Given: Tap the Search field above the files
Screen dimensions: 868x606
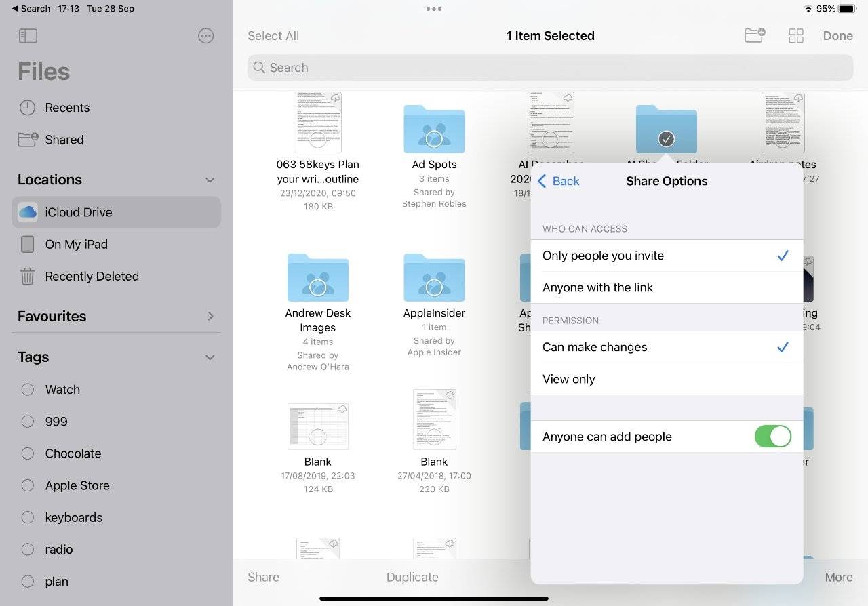Looking at the screenshot, I should coord(550,67).
